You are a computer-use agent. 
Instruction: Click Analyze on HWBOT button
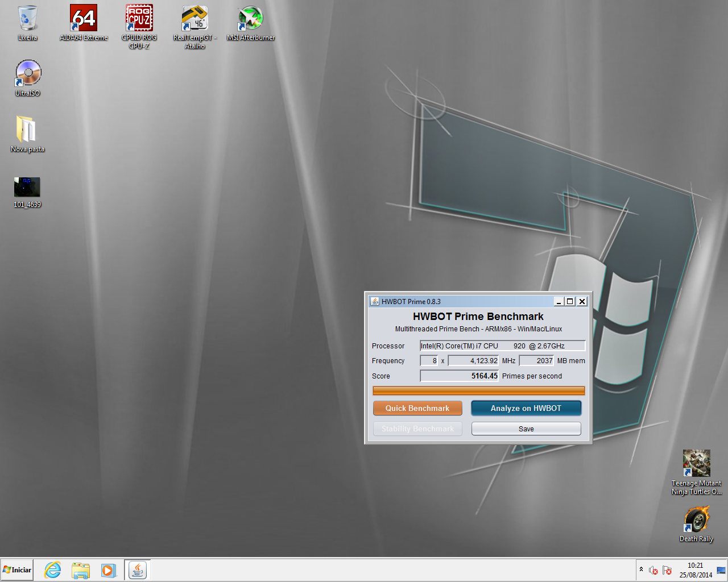pyautogui.click(x=526, y=408)
